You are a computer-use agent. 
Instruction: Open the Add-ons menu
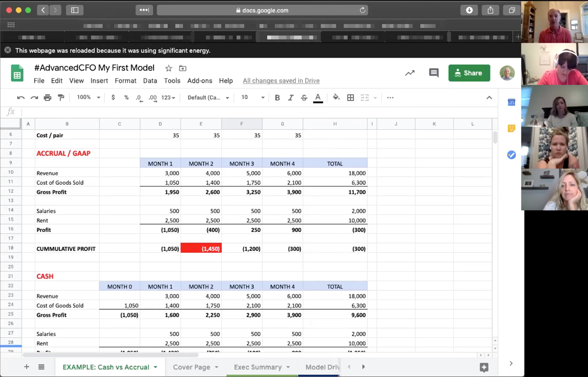coord(199,81)
